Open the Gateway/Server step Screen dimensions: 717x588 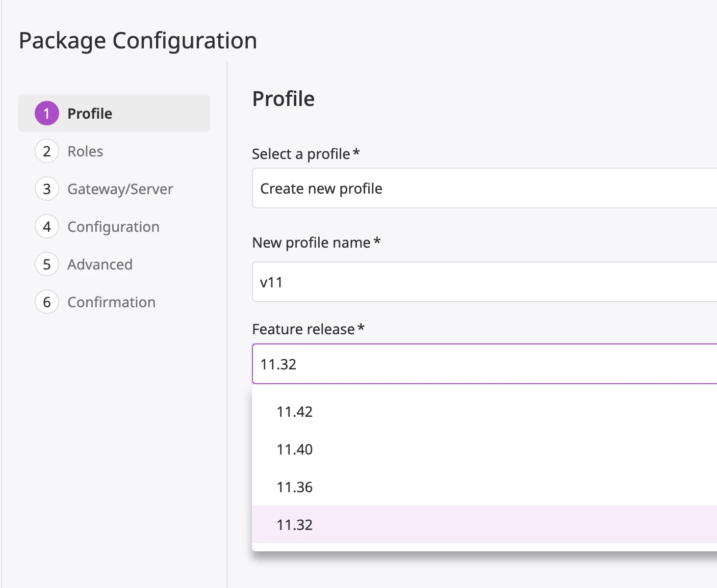(x=120, y=189)
